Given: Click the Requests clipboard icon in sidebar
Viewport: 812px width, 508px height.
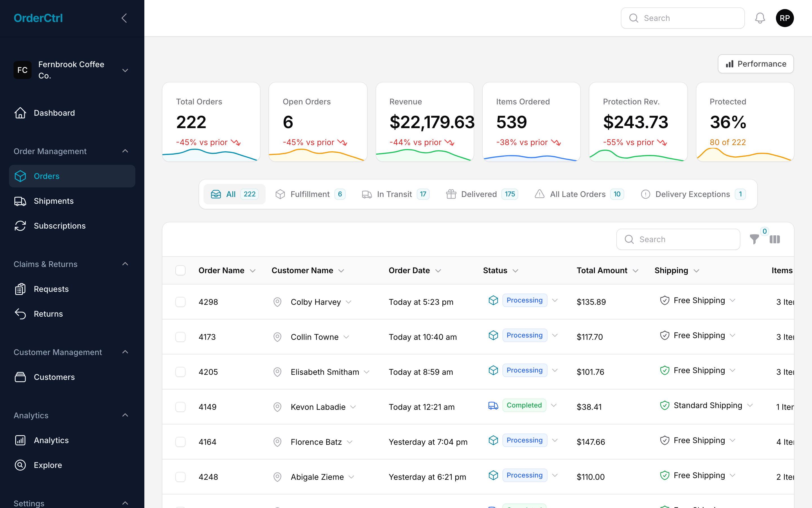Looking at the screenshot, I should [x=20, y=289].
